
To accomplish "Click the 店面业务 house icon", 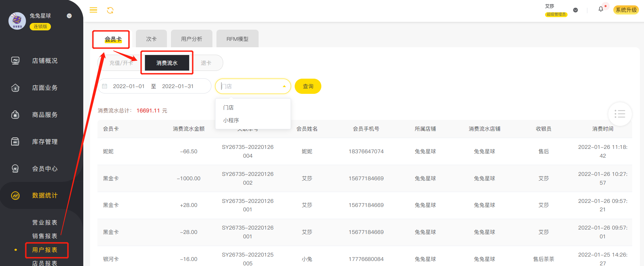I will [x=15, y=88].
